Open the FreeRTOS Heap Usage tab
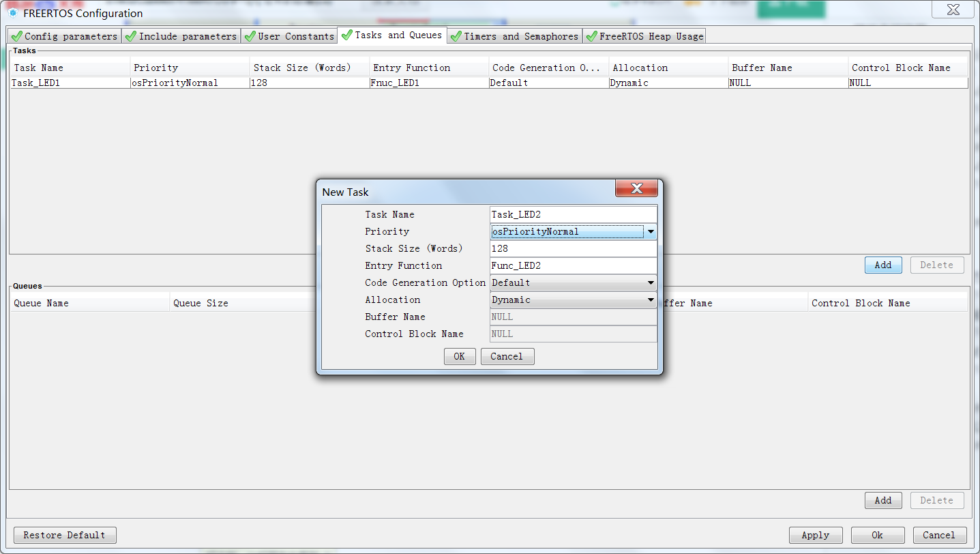 (x=644, y=36)
